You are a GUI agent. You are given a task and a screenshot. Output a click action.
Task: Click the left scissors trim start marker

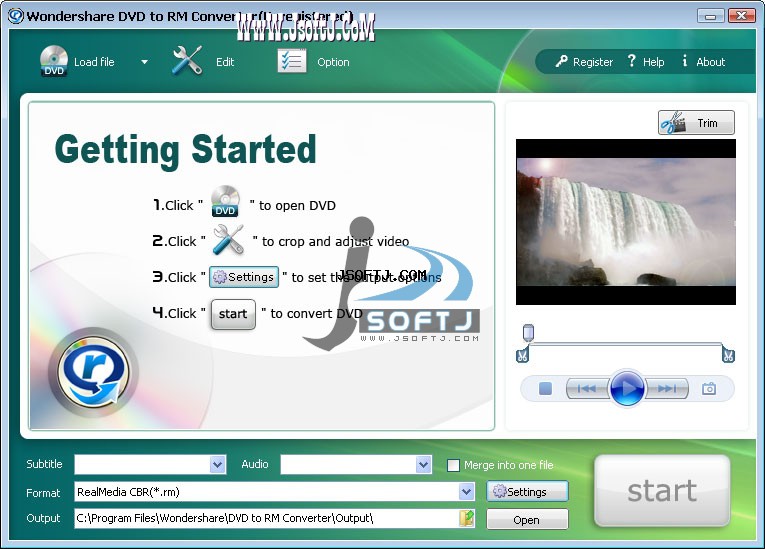coord(522,354)
